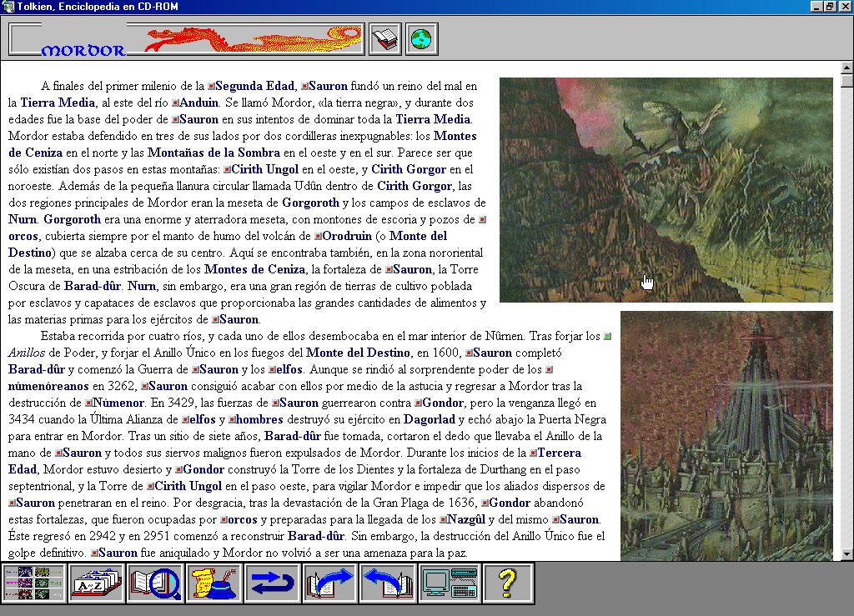The height and width of the screenshot is (616, 854).
Task: Follow the Montañas de la Sombra link
Action: click(213, 153)
